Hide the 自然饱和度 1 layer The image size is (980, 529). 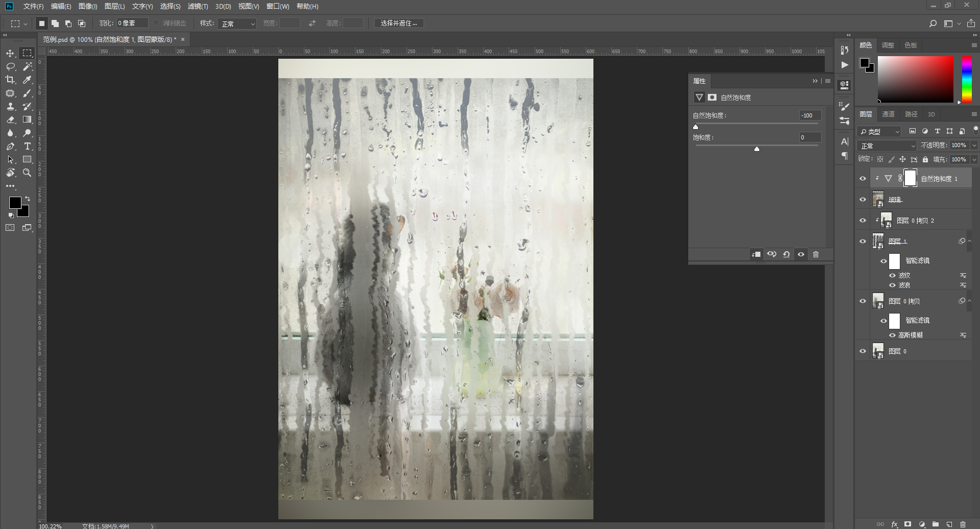863,179
